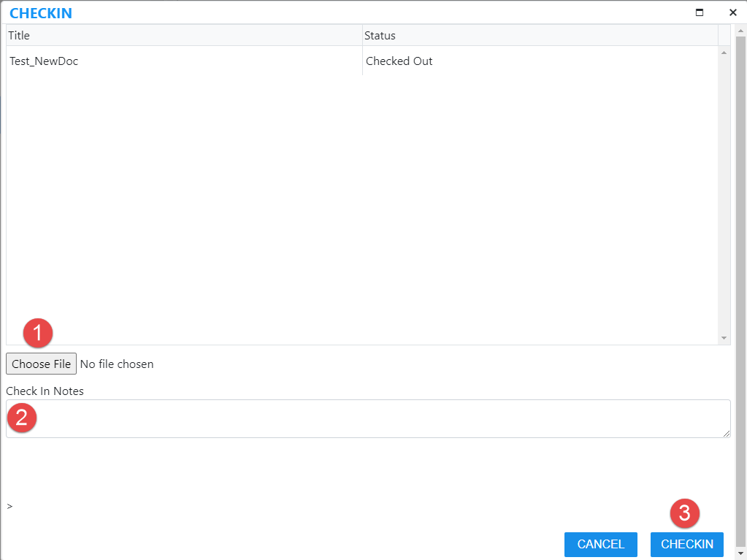Click the red step marker numbered 3
747x560 pixels.
[x=685, y=513]
